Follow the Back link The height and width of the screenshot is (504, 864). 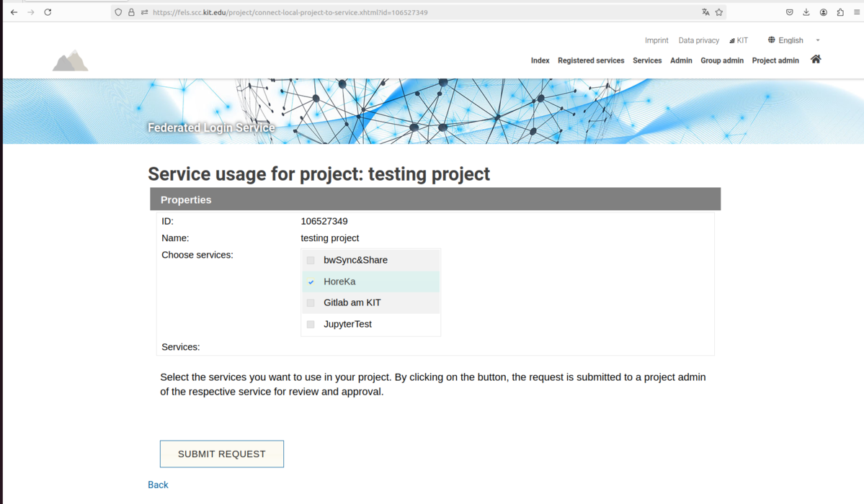click(x=158, y=485)
